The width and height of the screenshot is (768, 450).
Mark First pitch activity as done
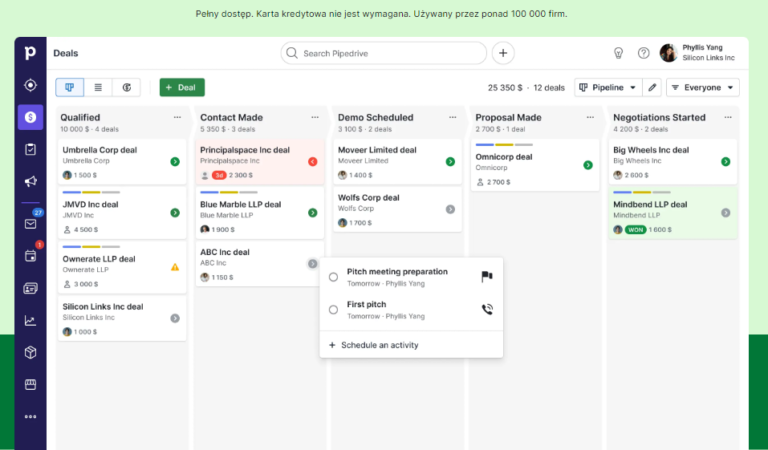tap(333, 310)
